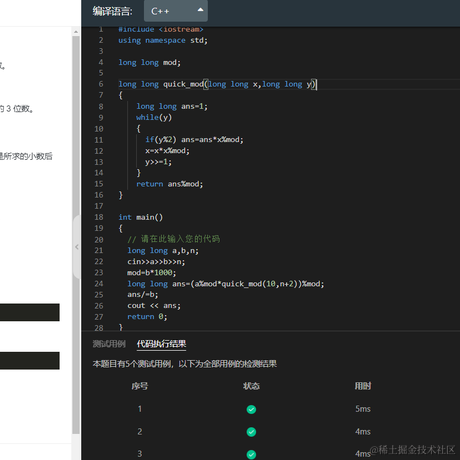Place cursor on line 6 quick_mod declaration
The height and width of the screenshot is (460, 460).
click(217, 84)
